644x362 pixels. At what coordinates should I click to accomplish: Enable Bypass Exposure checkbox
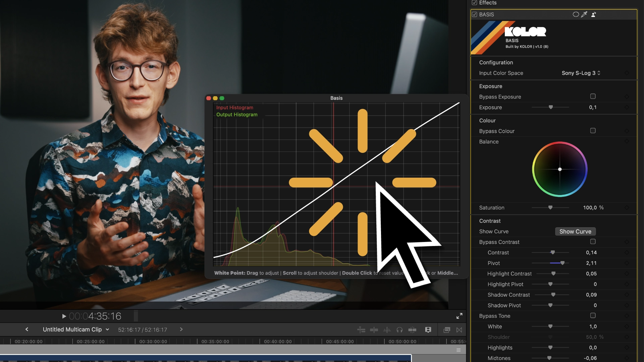coord(593,97)
